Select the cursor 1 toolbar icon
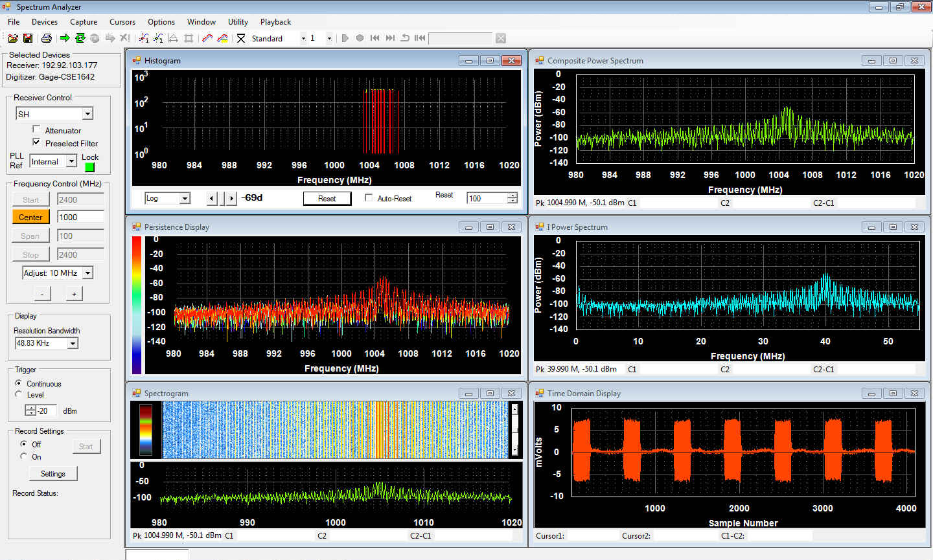Screen dimensions: 933x560 (x=144, y=38)
